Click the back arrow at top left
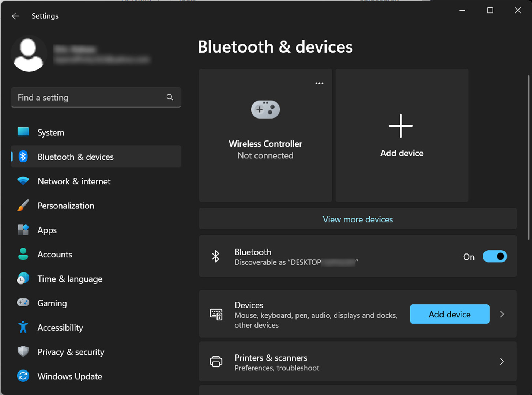532x395 pixels. pyautogui.click(x=15, y=16)
